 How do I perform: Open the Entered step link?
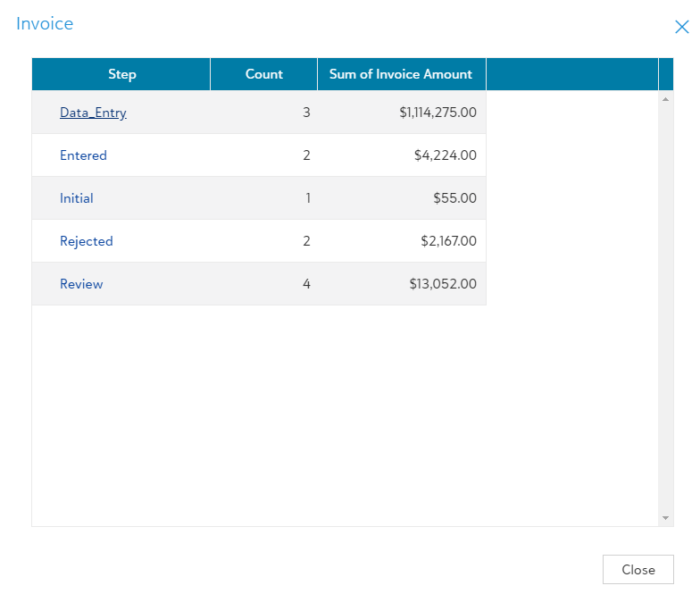[x=83, y=155]
